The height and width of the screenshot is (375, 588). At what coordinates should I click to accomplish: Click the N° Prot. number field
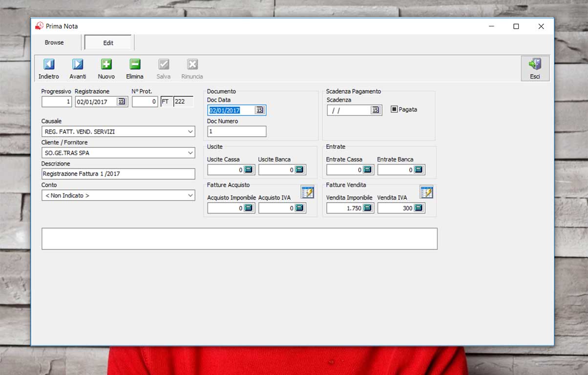click(x=145, y=102)
